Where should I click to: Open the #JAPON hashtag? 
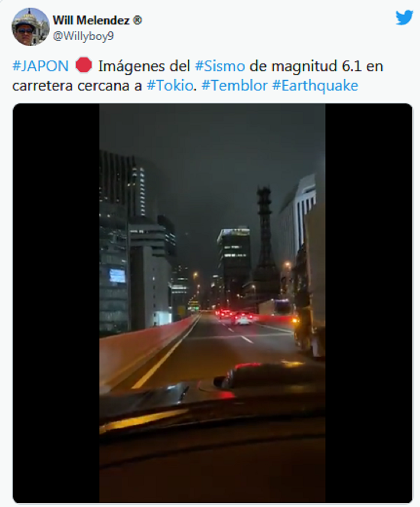40,66
